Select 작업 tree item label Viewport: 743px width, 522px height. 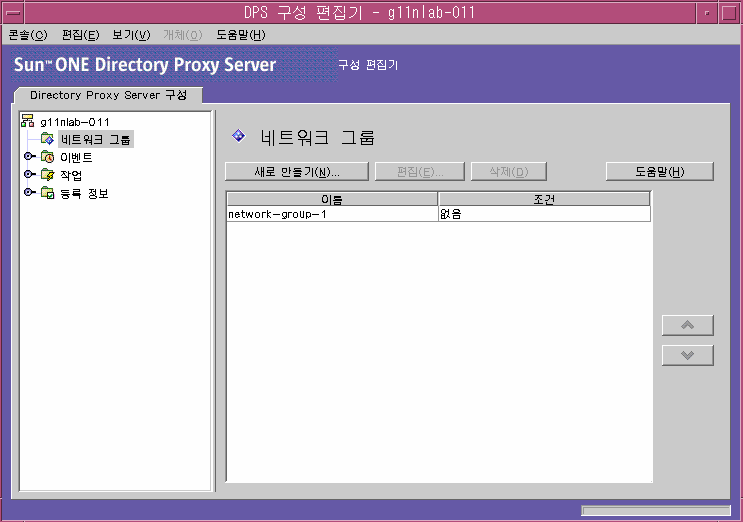click(71, 175)
